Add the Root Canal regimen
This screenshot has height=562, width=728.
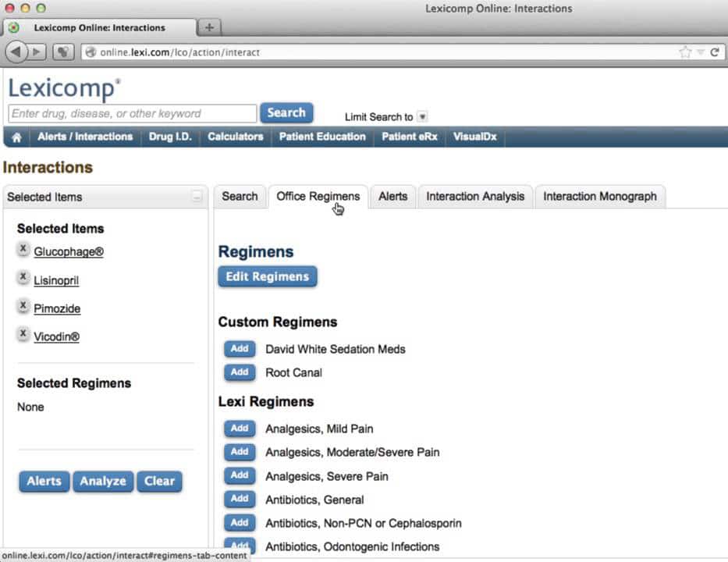[240, 372]
